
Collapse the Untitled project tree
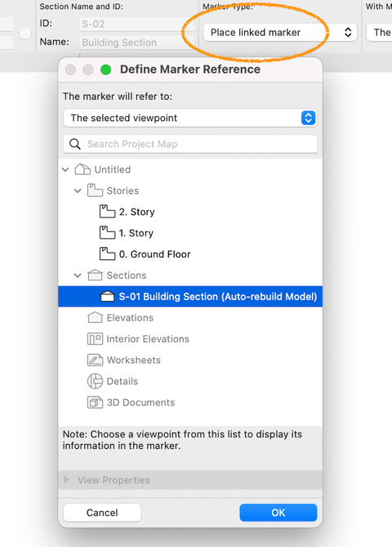[65, 169]
